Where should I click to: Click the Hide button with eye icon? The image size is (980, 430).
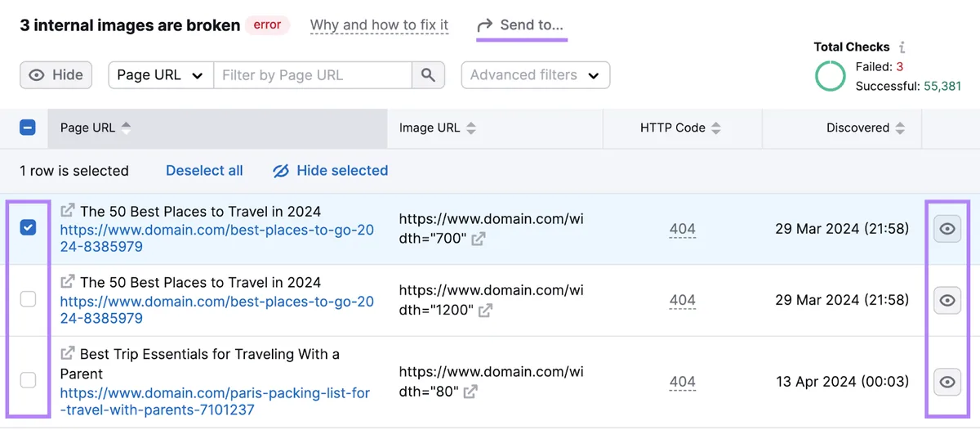[56, 75]
